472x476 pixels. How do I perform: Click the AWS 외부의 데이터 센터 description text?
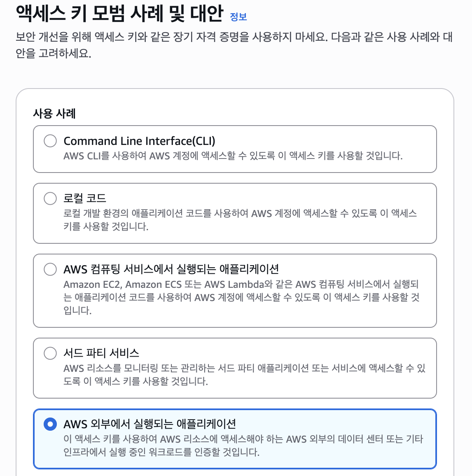coord(243,446)
